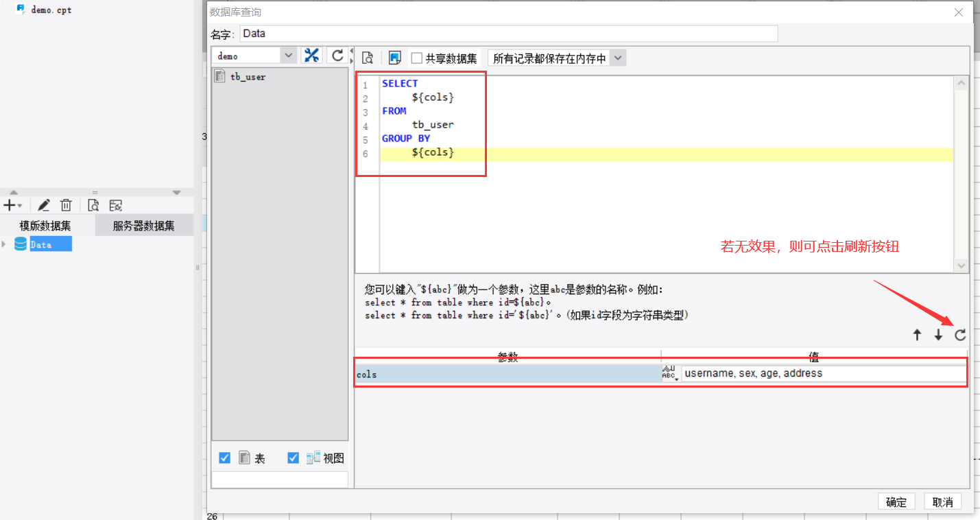This screenshot has height=520, width=980.
Task: Click the demo.cpt file icon
Action: pyautogui.click(x=21, y=10)
